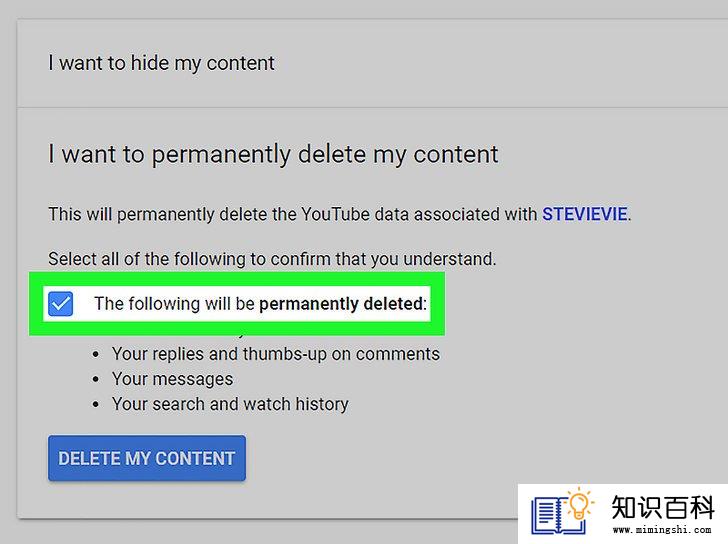Image resolution: width=728 pixels, height=544 pixels.
Task: Click the lightbulb in the watermark logo
Action: click(579, 504)
